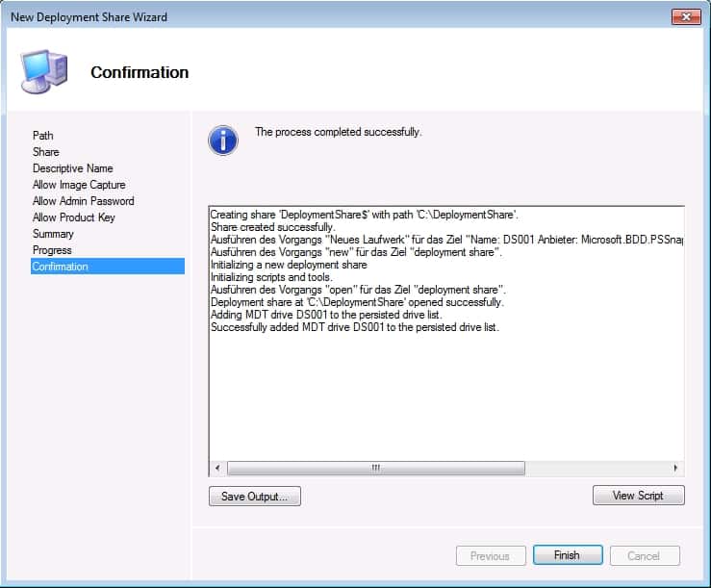This screenshot has height=588, width=711.
Task: Select the highlighted Confirmation step
Action: coord(108,267)
